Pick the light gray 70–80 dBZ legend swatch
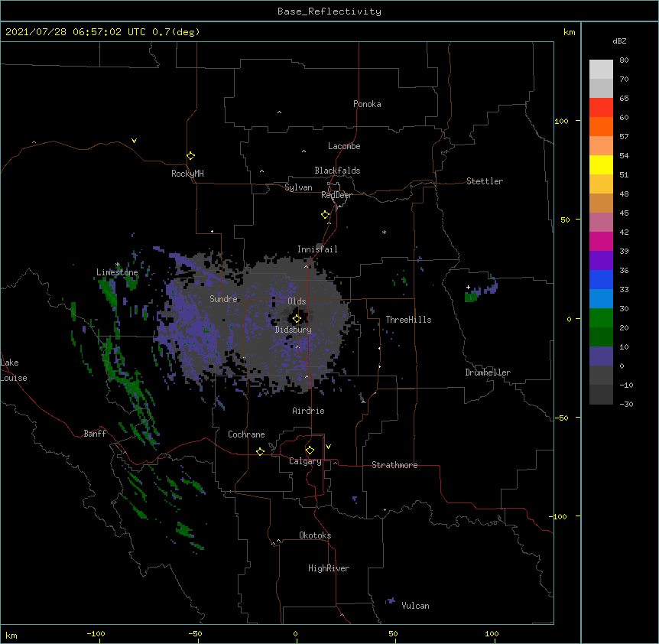The height and width of the screenshot is (644, 659). click(601, 70)
